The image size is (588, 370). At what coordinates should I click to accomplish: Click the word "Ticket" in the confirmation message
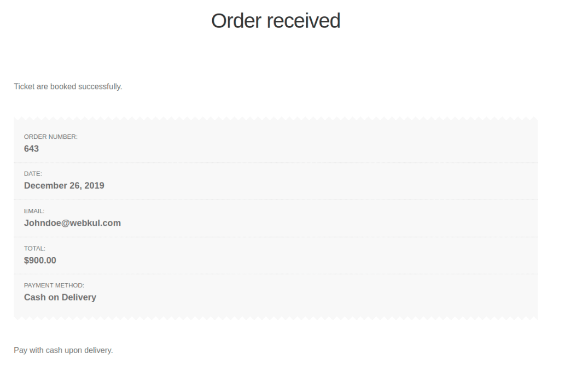24,86
